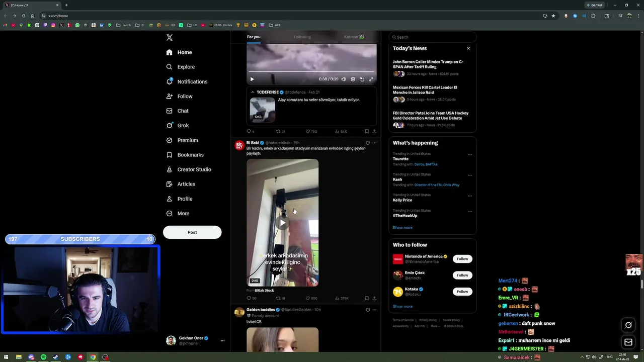Toggle picture-in-picture on the video
Viewport: 644px width, 362px height.
(x=362, y=79)
